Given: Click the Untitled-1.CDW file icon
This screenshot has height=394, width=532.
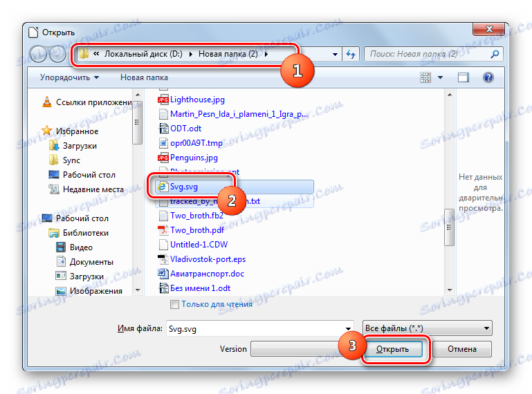Looking at the screenshot, I should [x=163, y=245].
